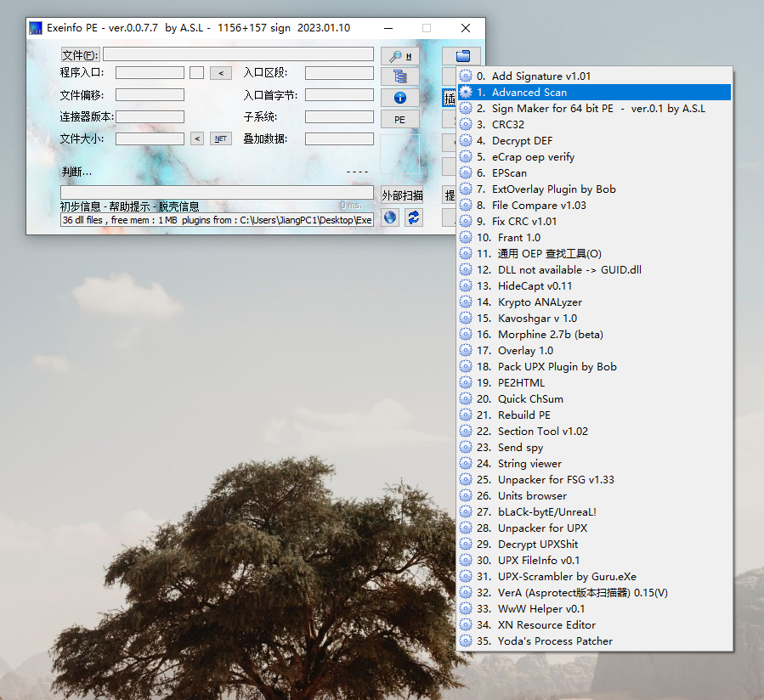This screenshot has width=764, height=700.
Task: Choose Decrypt UPXShit
Action: pos(594,545)
